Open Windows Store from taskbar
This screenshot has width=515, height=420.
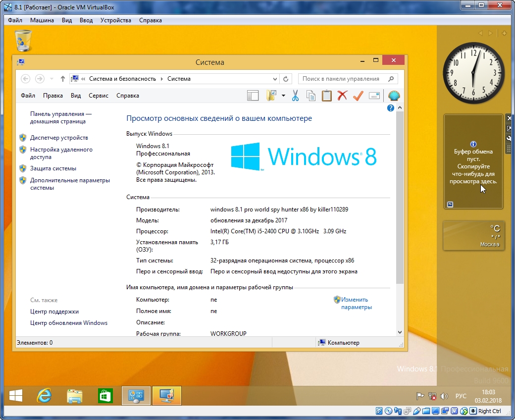pyautogui.click(x=105, y=396)
